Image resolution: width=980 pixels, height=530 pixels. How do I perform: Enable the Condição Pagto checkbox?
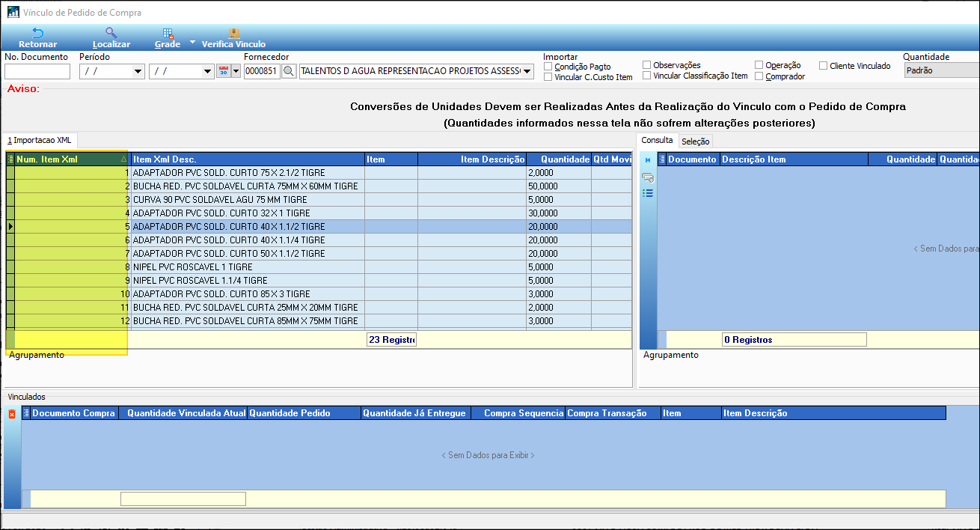click(x=548, y=67)
